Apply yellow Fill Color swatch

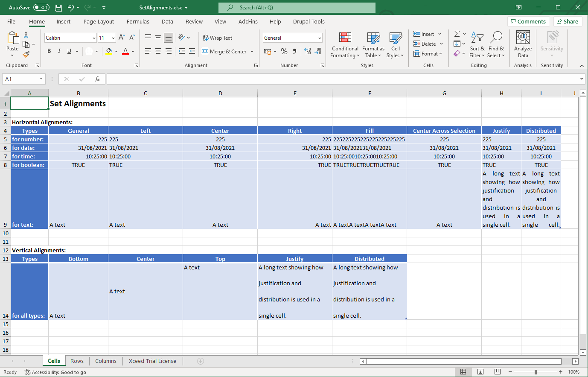(x=109, y=51)
